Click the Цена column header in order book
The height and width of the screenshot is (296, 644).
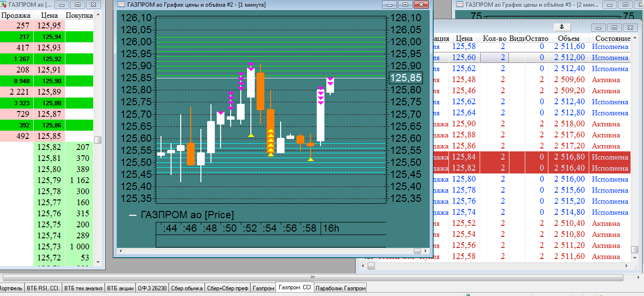click(49, 15)
